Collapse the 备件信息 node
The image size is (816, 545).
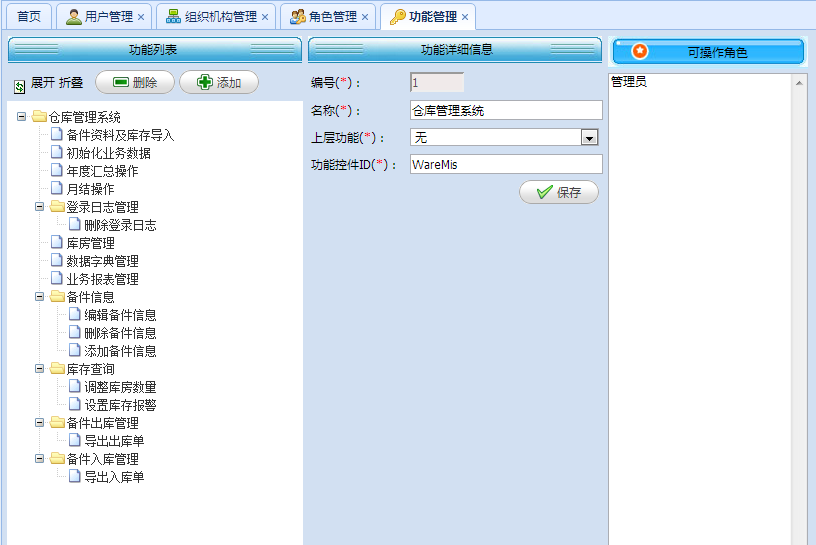[x=40, y=296]
